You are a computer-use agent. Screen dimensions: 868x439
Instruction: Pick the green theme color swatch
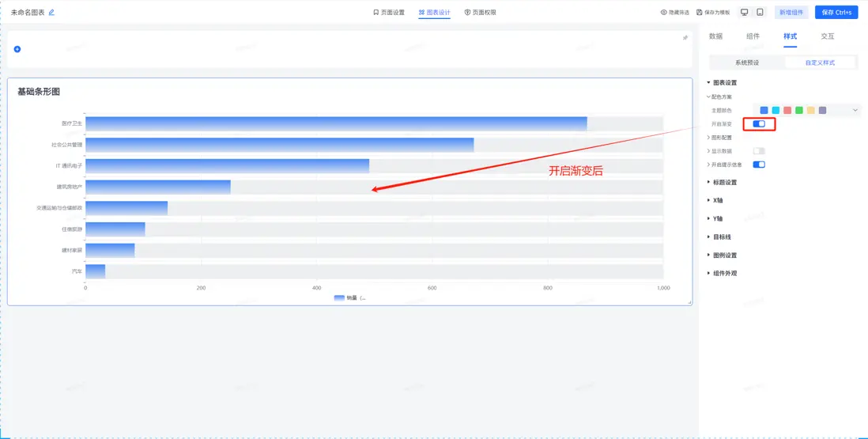pos(798,110)
